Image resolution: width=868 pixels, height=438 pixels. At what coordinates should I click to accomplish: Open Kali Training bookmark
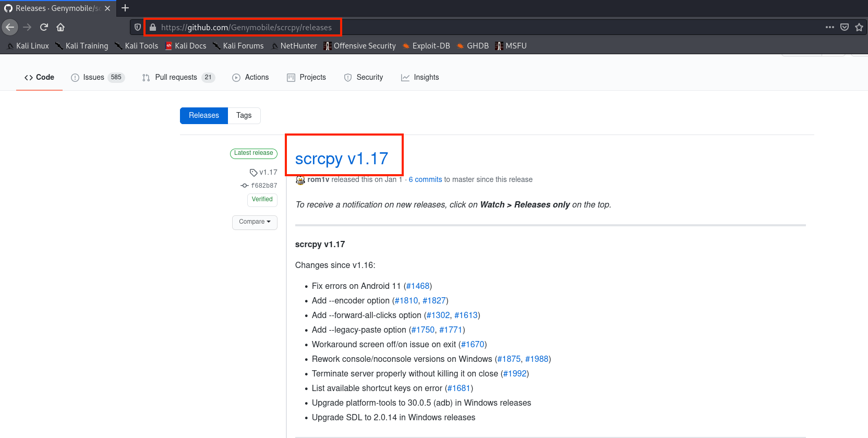pos(82,46)
